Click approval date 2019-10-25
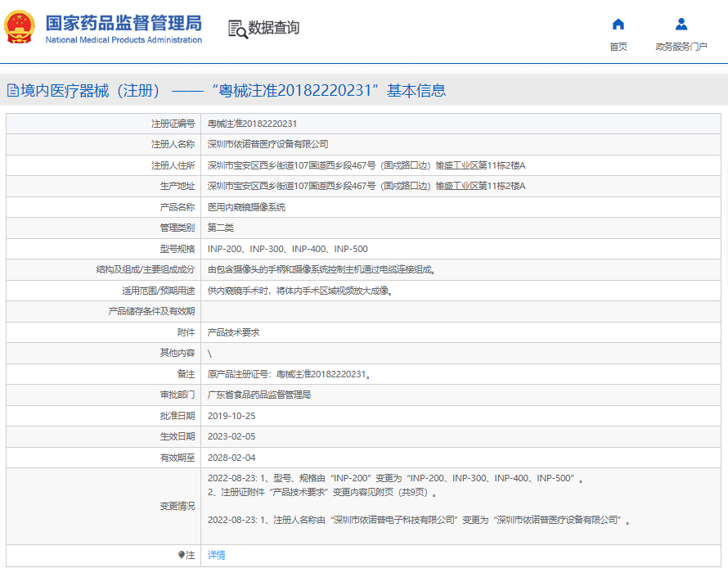The image size is (728, 573). click(231, 416)
